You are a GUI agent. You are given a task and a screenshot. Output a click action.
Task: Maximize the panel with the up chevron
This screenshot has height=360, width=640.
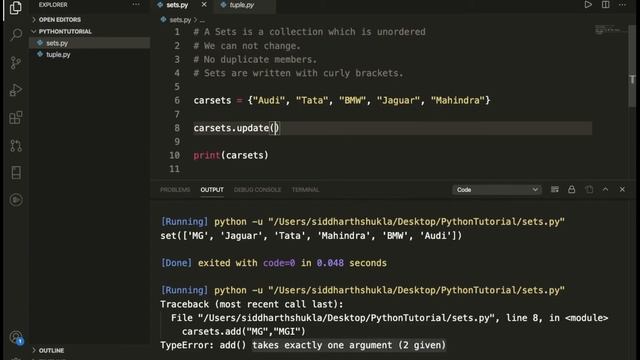pyautogui.click(x=605, y=189)
